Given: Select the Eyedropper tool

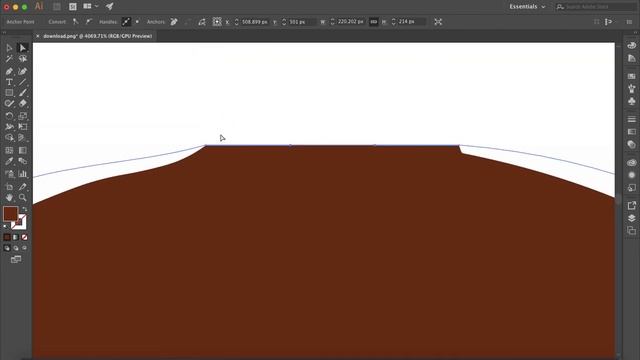Looking at the screenshot, I should [9, 161].
